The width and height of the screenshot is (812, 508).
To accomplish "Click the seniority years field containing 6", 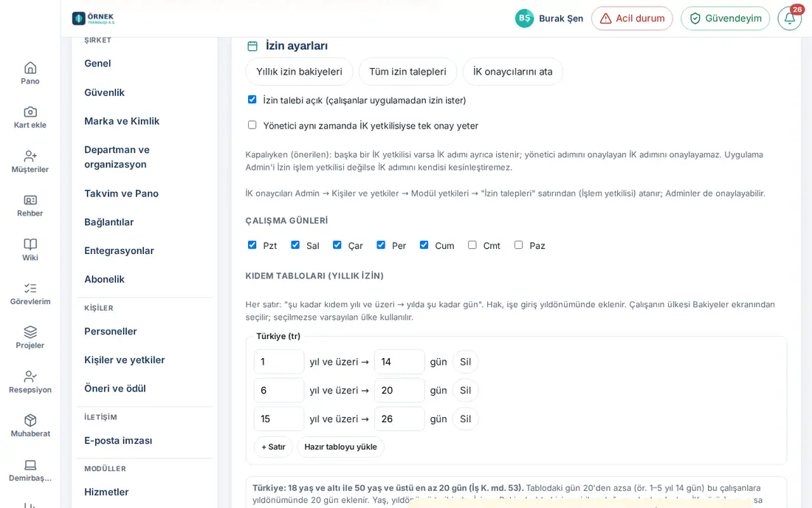I will coord(279,391).
